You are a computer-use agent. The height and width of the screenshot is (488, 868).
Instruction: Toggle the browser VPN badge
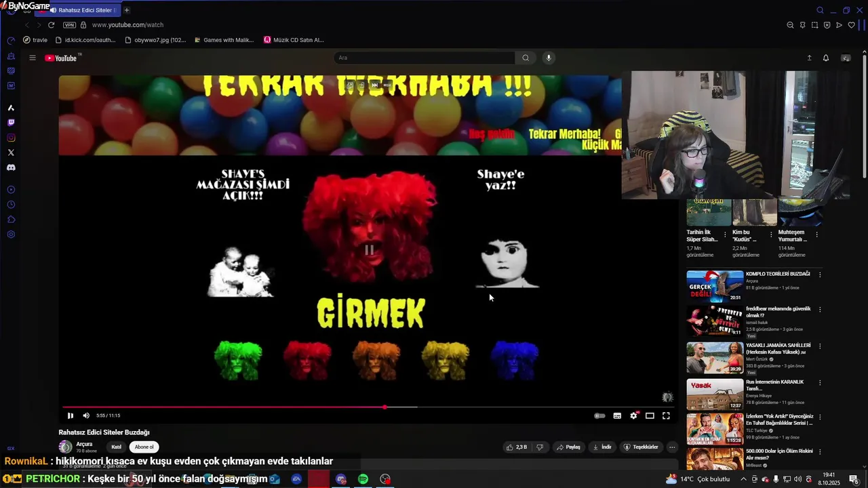70,25
